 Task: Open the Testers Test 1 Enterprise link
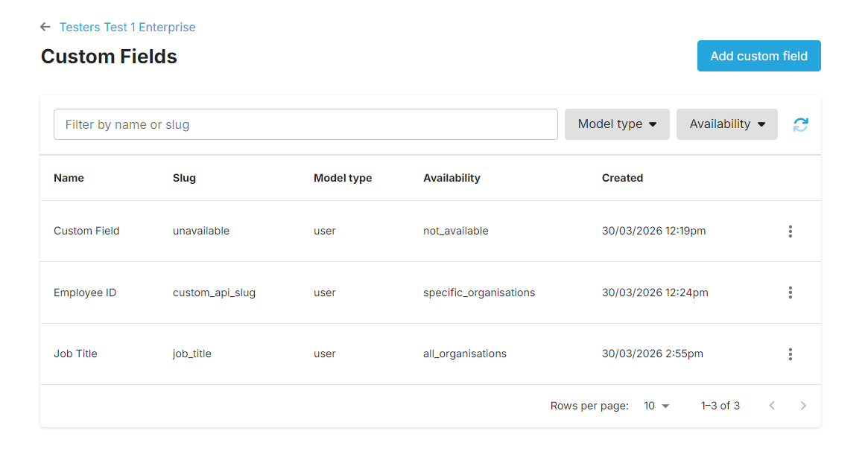127,28
